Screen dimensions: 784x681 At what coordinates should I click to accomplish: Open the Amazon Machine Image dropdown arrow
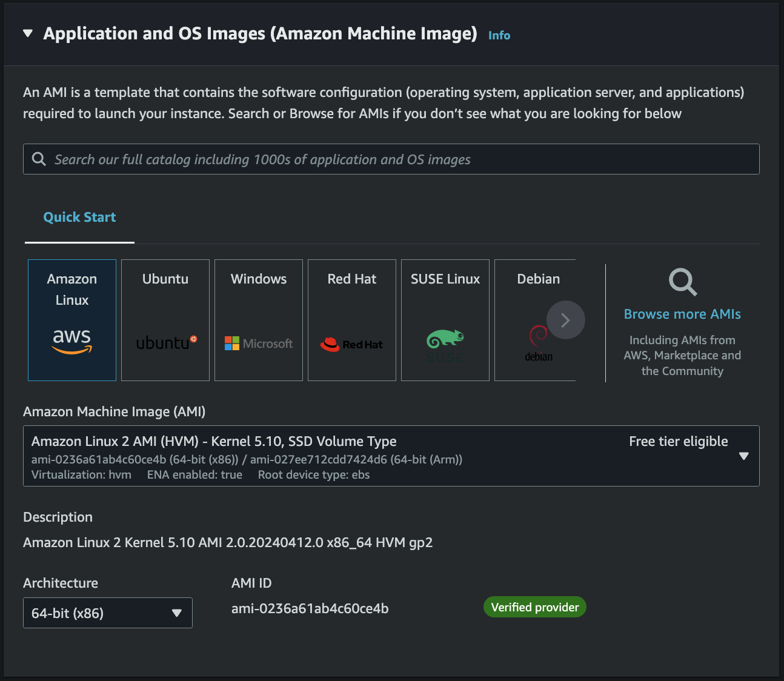(x=743, y=456)
